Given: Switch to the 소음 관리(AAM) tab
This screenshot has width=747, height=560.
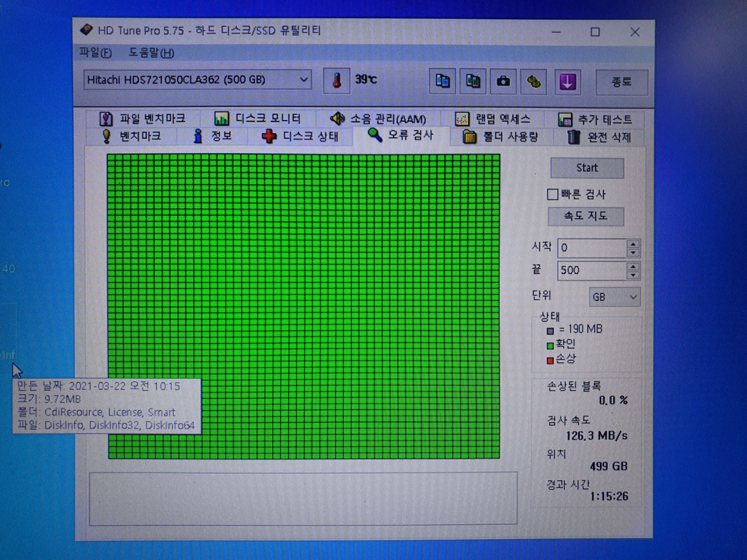Looking at the screenshot, I should [x=378, y=119].
